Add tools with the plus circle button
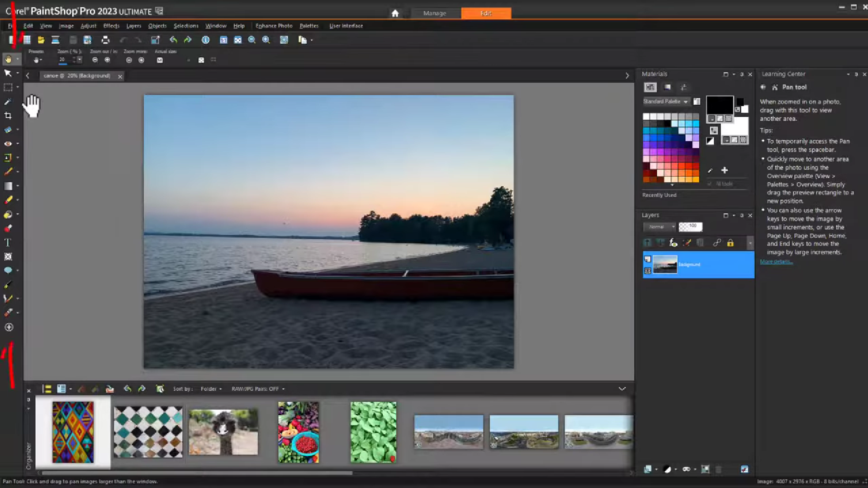Viewport: 868px width, 488px height. (9, 327)
